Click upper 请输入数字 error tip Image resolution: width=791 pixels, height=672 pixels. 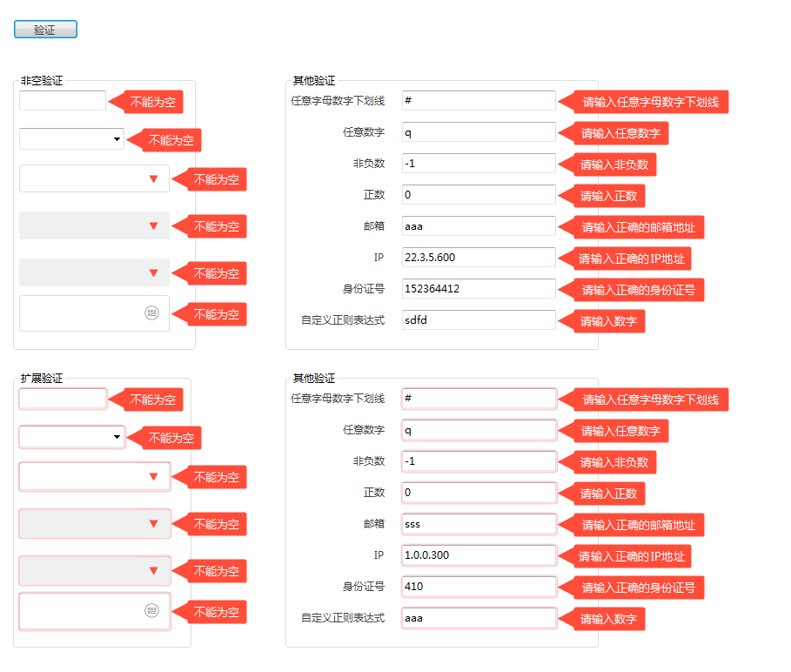(602, 321)
